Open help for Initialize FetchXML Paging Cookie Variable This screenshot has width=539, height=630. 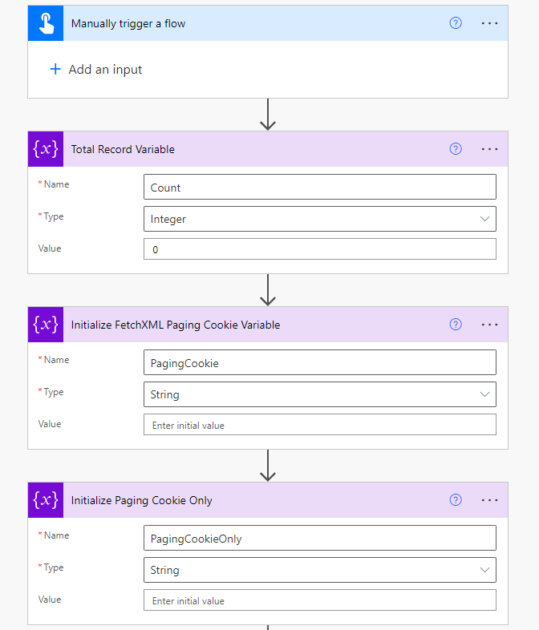coord(455,324)
